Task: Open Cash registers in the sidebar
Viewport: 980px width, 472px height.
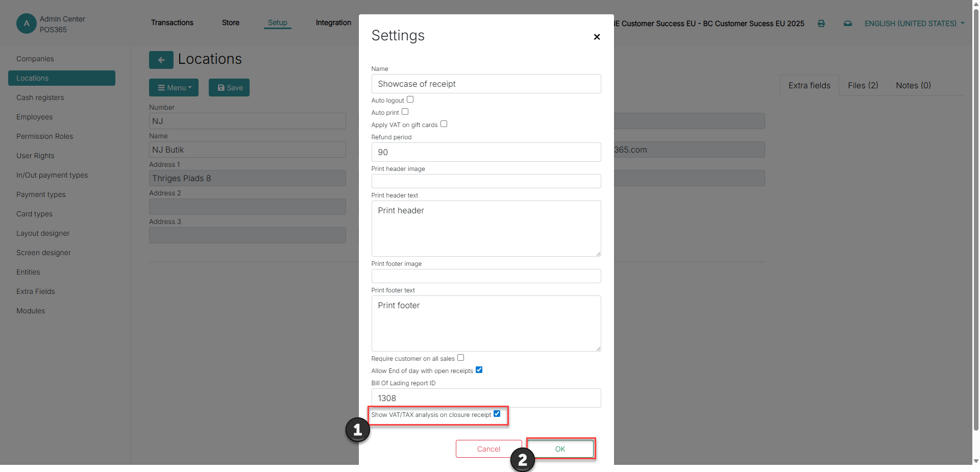Action: (40, 97)
